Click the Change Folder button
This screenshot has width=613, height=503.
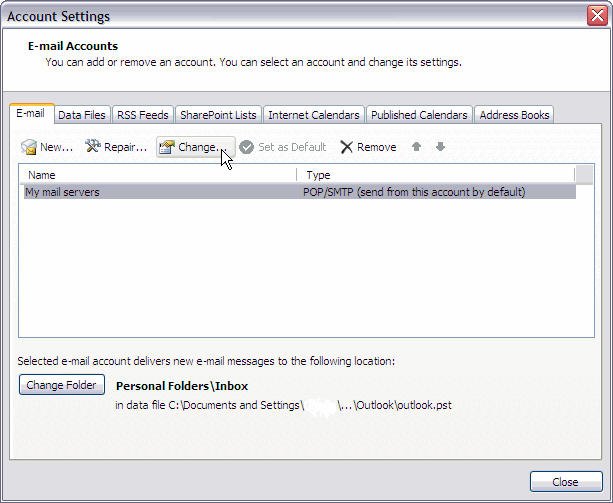(61, 385)
